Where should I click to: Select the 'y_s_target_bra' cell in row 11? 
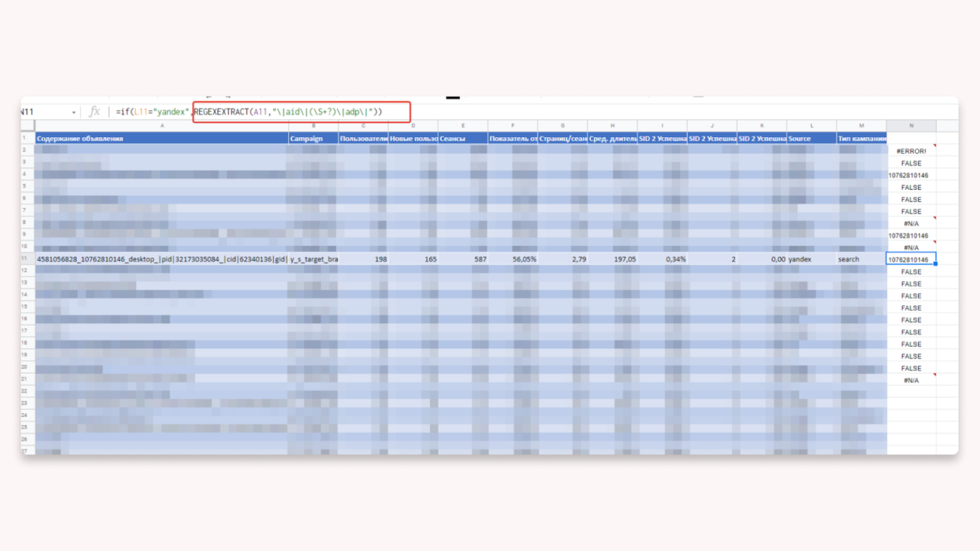point(313,260)
